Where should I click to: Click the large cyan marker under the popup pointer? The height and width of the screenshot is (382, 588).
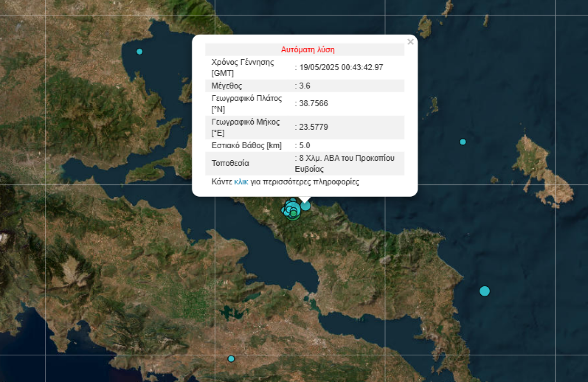point(305,206)
